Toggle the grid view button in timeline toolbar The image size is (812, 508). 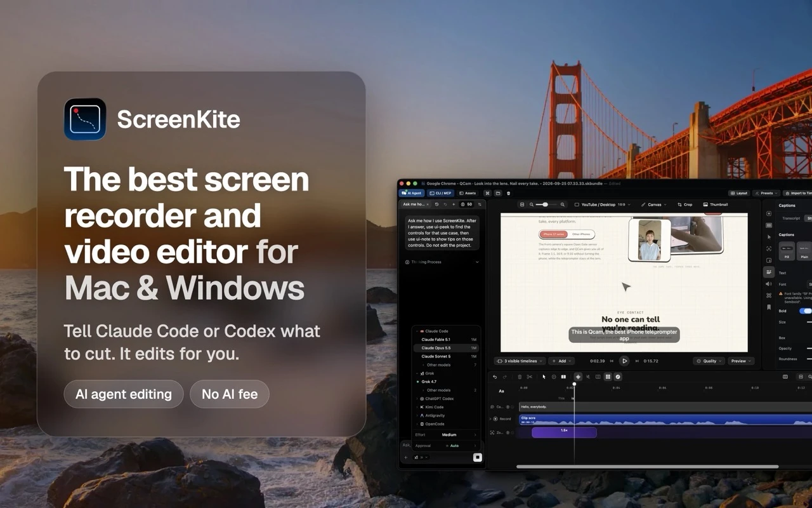(608, 377)
